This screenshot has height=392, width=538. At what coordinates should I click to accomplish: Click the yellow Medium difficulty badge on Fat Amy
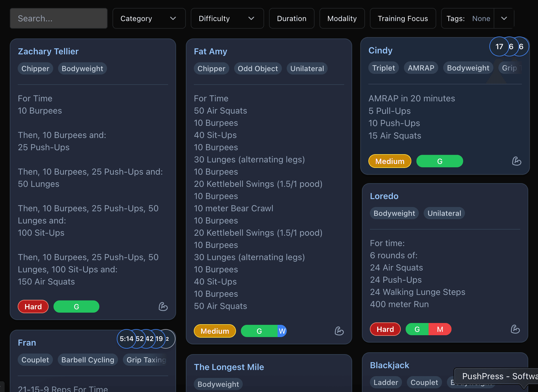point(215,331)
